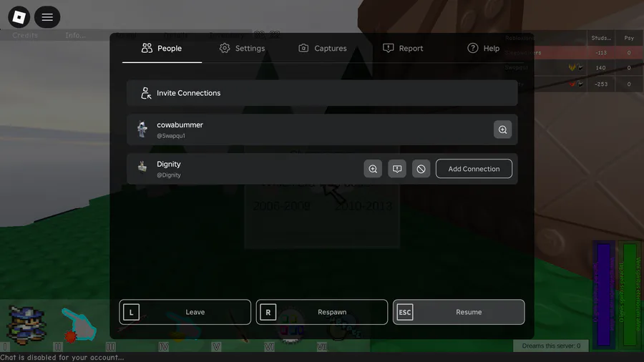Open the hamburger menu button
The width and height of the screenshot is (644, 362).
point(47,17)
